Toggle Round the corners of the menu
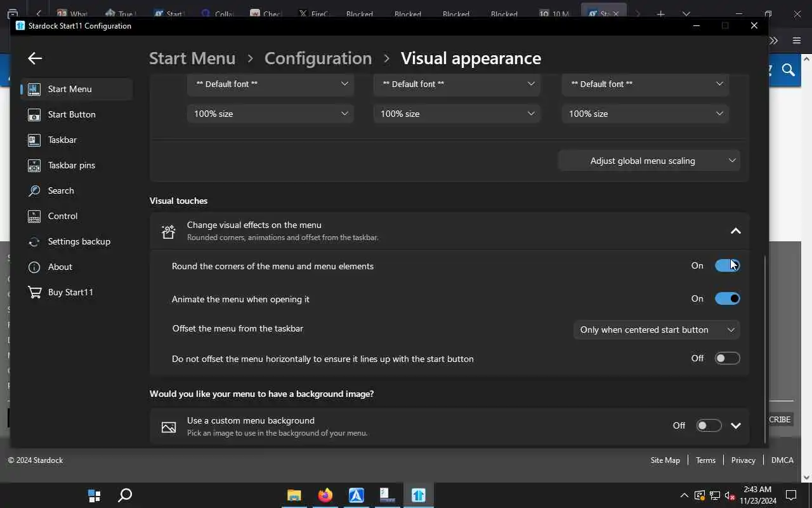Screen dimensions: 812x508 [x=727, y=265]
